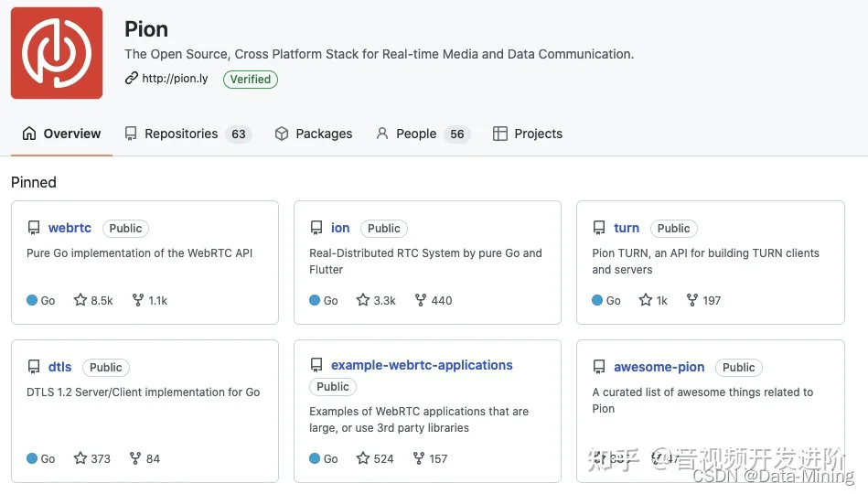The height and width of the screenshot is (494, 868).
Task: Click 'Examples of WebRTC applications' description text
Action: [419, 420]
